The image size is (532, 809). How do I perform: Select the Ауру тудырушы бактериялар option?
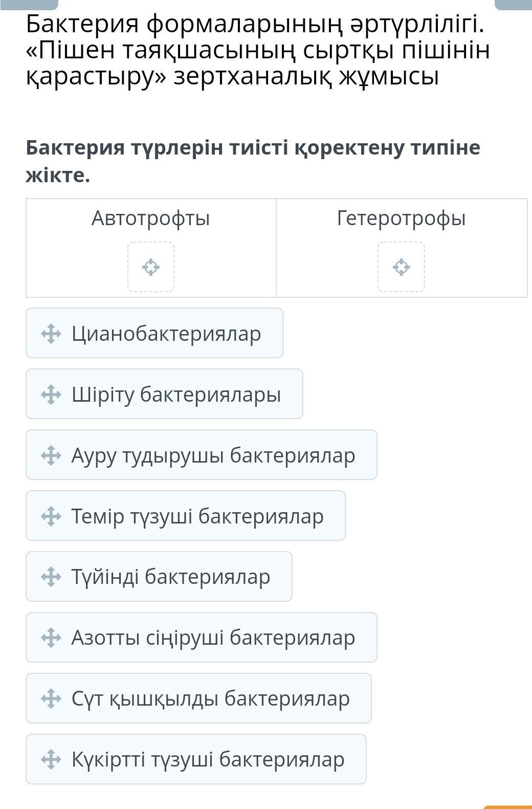coord(213,455)
